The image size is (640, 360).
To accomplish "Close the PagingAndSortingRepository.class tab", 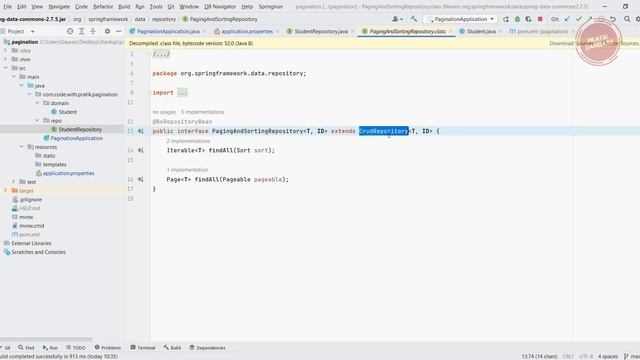I will [451, 31].
